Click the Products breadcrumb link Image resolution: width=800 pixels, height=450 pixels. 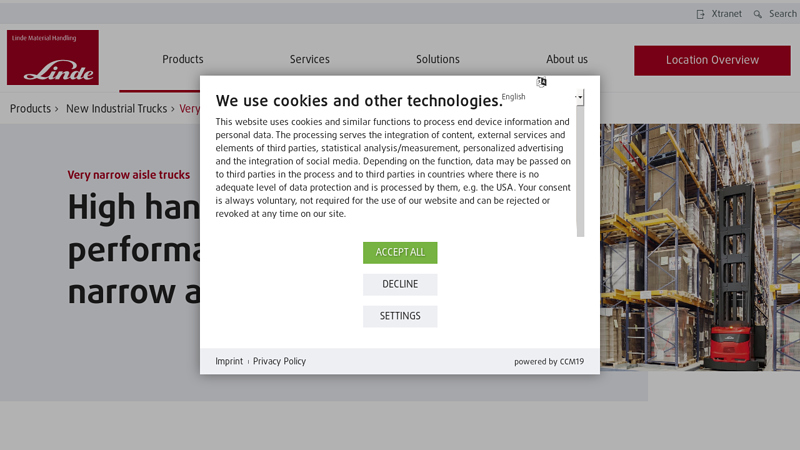tap(30, 109)
